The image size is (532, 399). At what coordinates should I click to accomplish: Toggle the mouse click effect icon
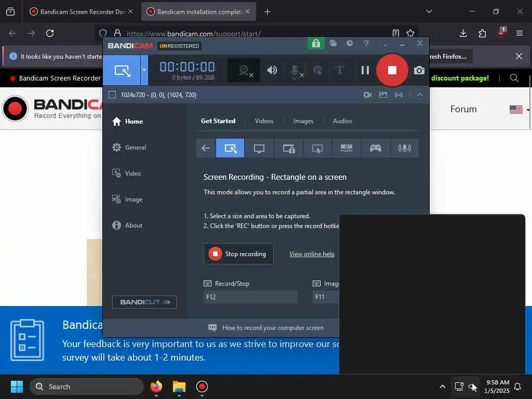(x=317, y=70)
